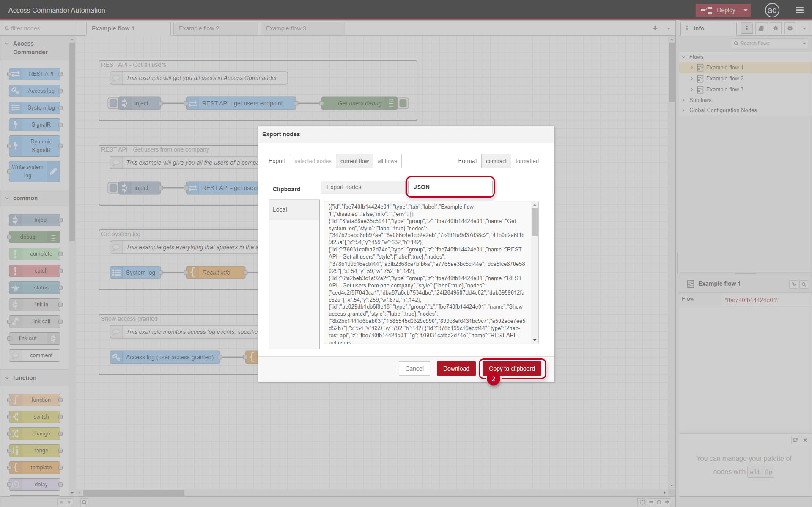Select the Example flow 1 tab
Viewport: 812px width, 507px height.
click(x=129, y=28)
